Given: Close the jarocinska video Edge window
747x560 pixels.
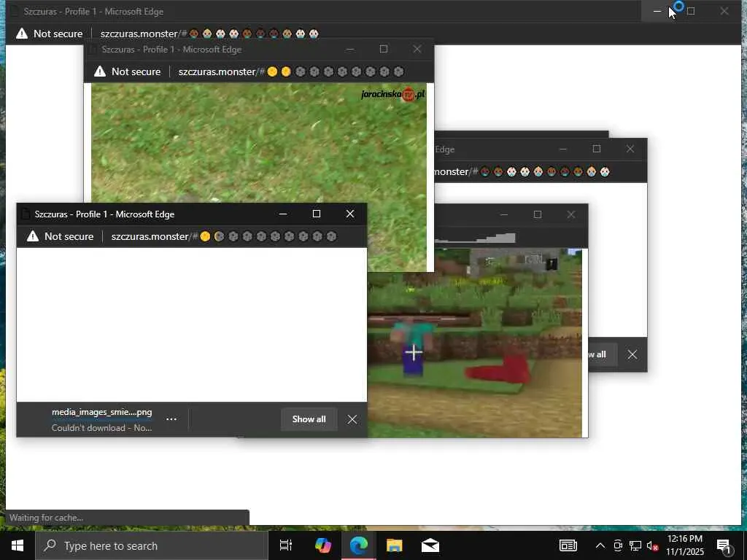Looking at the screenshot, I should (417, 50).
